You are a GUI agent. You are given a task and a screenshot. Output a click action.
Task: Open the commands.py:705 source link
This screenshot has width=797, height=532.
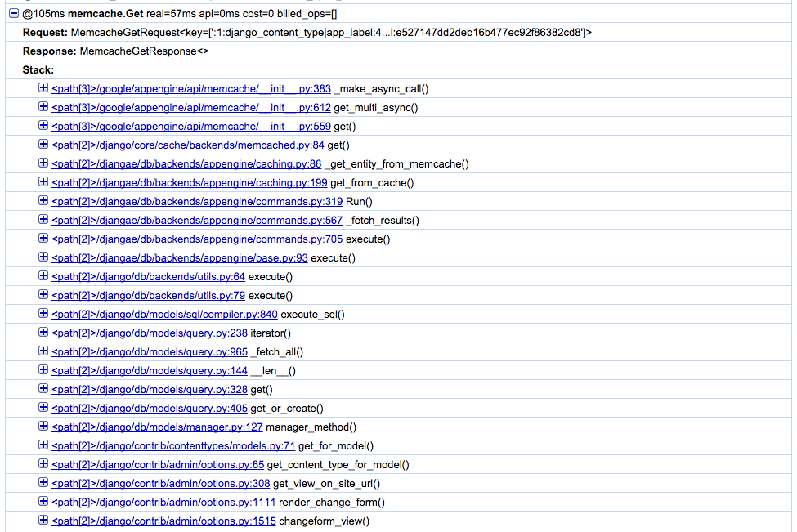click(197, 239)
